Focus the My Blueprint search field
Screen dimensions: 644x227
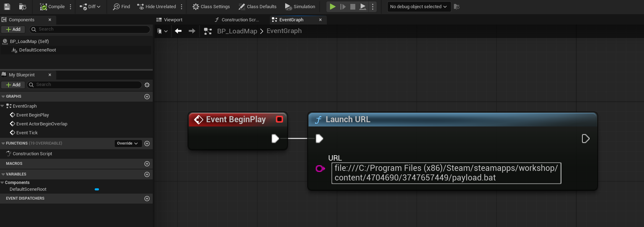[x=84, y=85]
